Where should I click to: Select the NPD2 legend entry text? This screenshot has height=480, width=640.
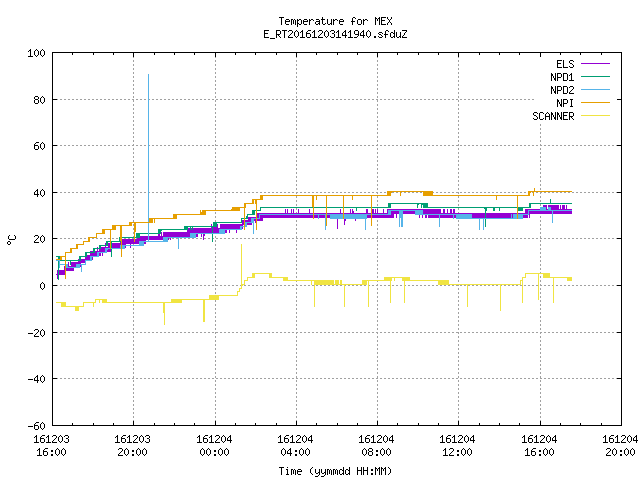pyautogui.click(x=562, y=90)
